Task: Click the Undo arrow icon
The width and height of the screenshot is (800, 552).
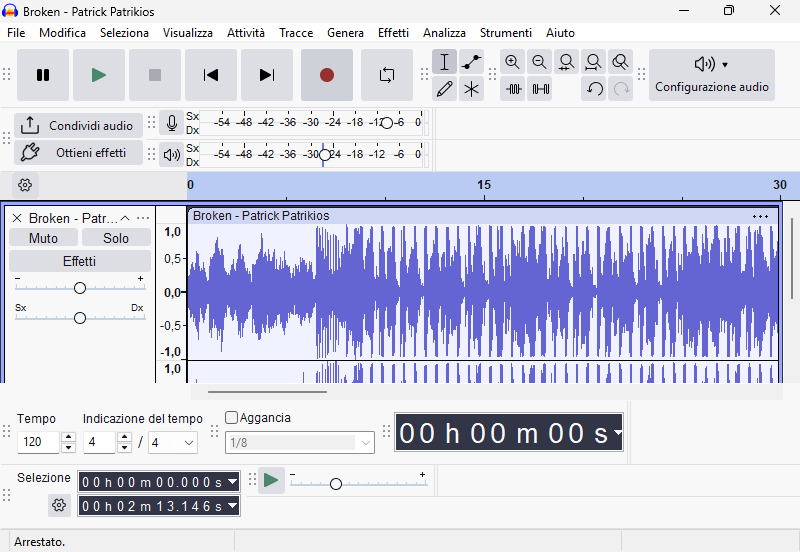Action: (593, 89)
